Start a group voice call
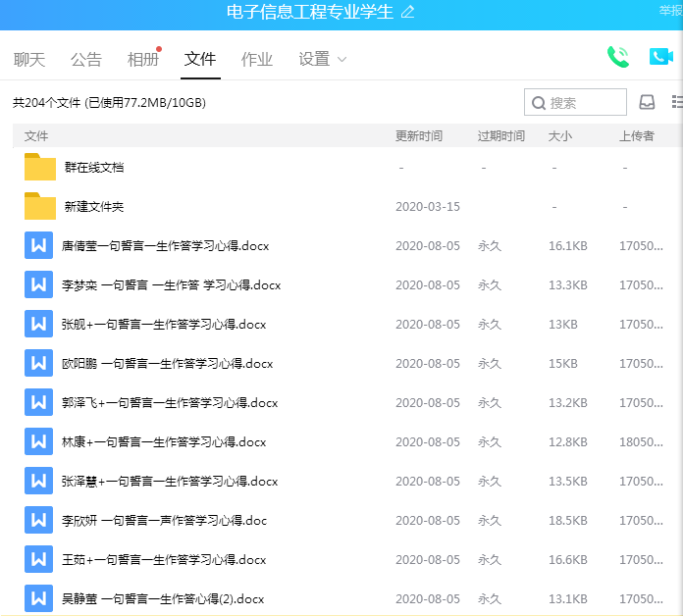Viewport: 683px width, 616px height. [617, 57]
